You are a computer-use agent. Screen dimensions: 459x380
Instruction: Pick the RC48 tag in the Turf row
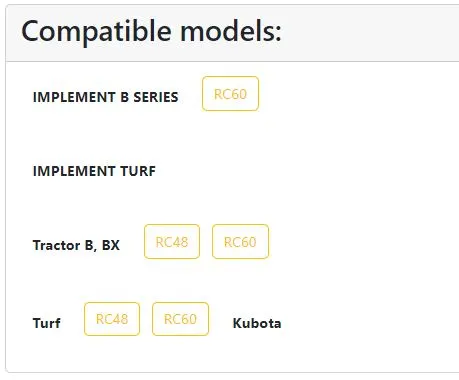click(112, 319)
